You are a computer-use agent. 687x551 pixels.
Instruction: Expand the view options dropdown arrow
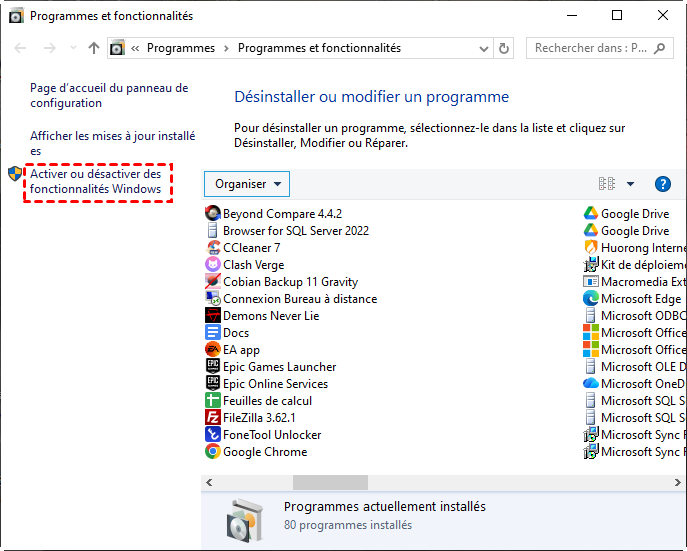pyautogui.click(x=630, y=184)
